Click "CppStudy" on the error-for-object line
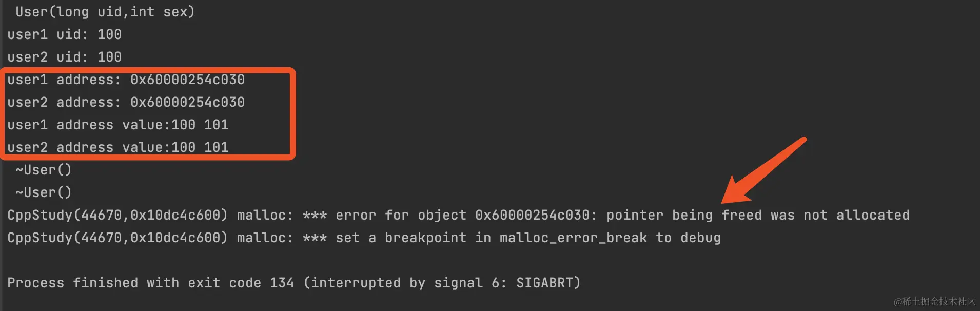The width and height of the screenshot is (980, 311). [40, 215]
